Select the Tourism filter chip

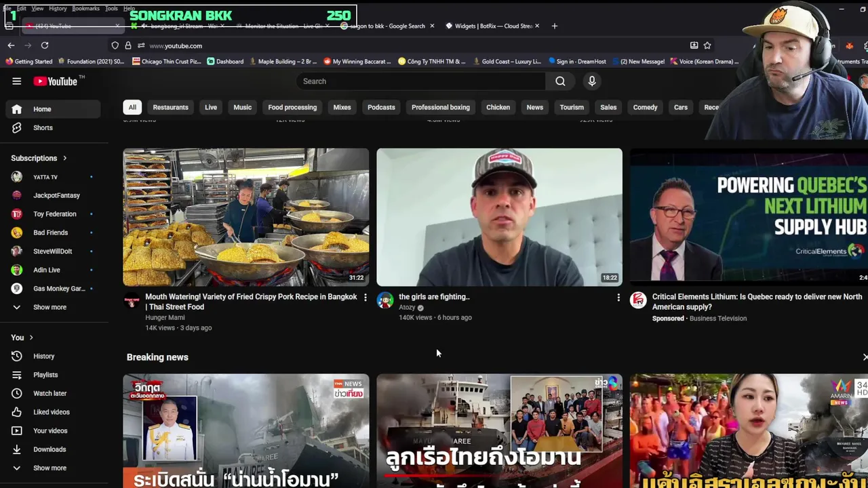[x=572, y=107]
